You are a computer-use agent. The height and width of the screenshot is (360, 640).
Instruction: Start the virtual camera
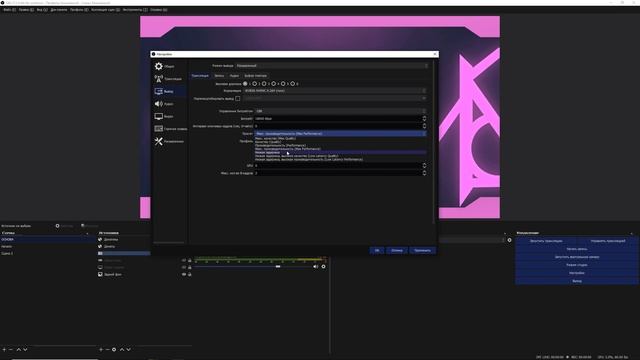[x=577, y=257]
